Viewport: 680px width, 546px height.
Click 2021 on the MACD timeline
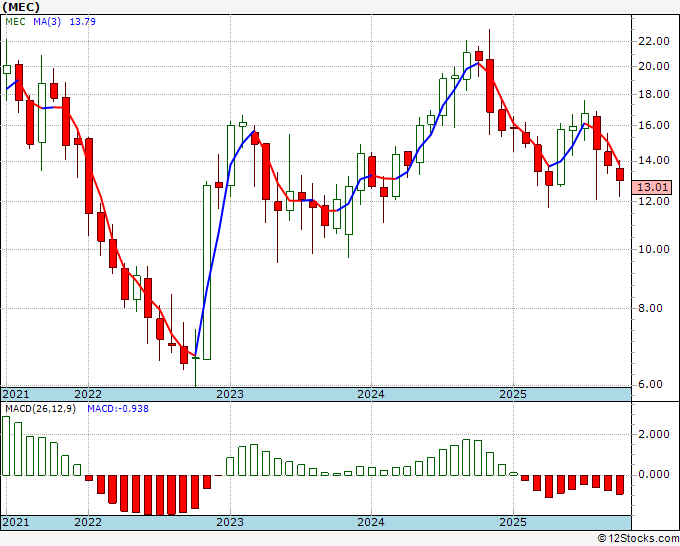[15, 522]
